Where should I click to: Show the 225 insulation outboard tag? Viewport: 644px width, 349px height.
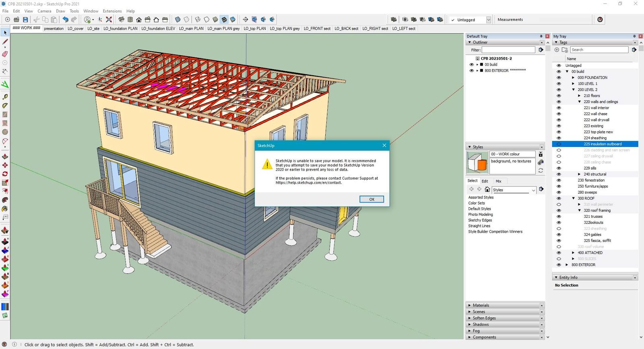pyautogui.click(x=559, y=144)
